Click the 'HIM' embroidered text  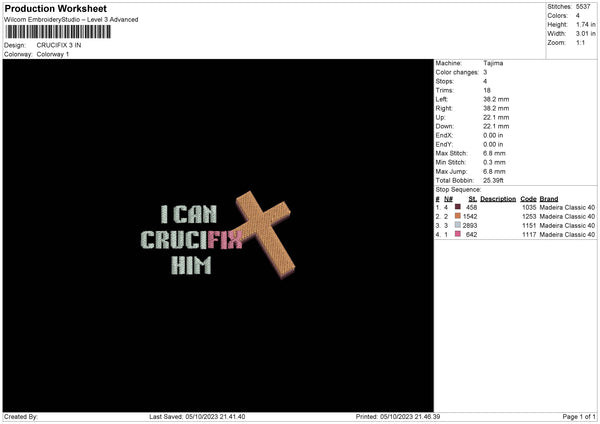[x=191, y=265]
